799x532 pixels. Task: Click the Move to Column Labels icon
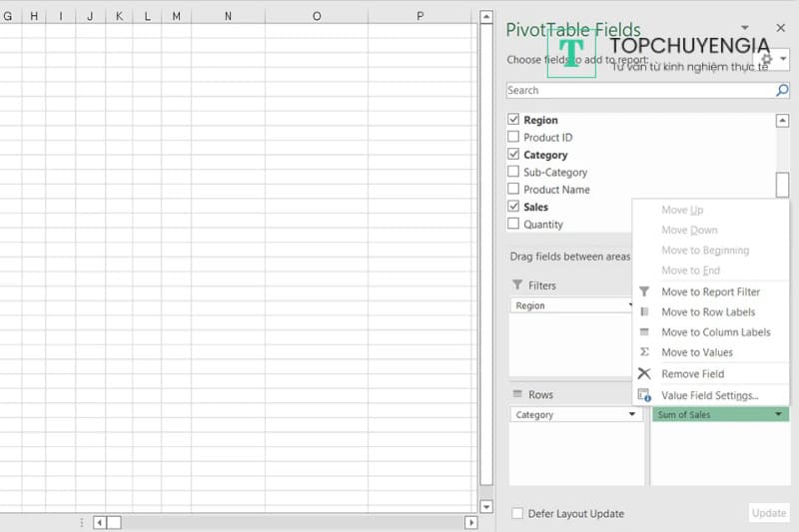tap(644, 332)
